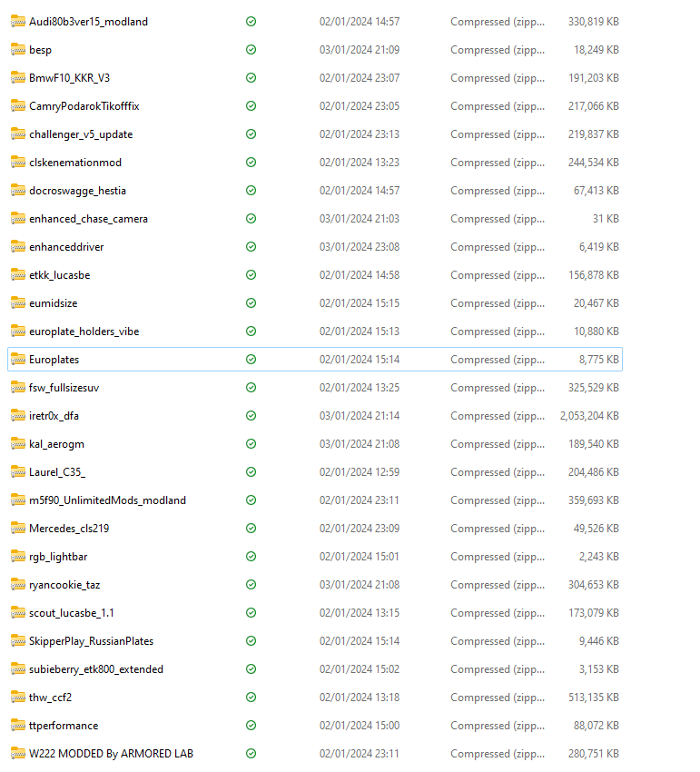Screen dimensions: 700x772
Task: Select the fsw_fullsizesuv archive icon
Action: tap(18, 387)
